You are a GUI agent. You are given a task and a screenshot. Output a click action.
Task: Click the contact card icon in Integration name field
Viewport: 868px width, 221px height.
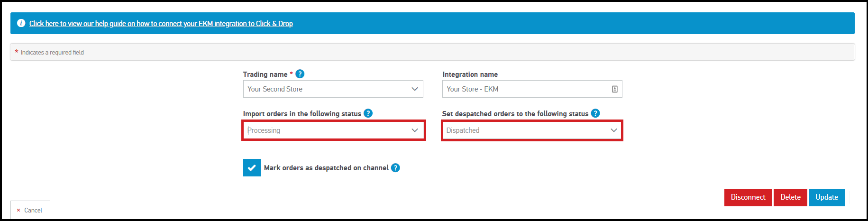pyautogui.click(x=614, y=89)
